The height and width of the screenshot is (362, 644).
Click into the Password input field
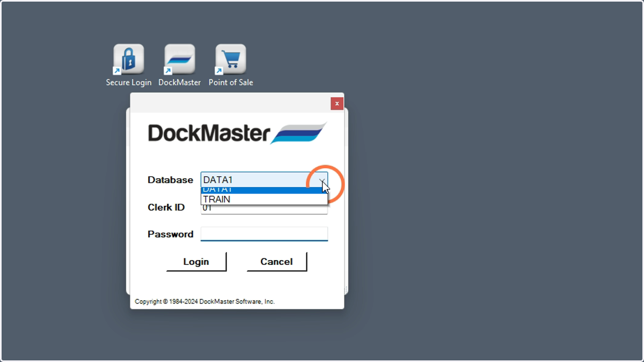(x=264, y=234)
